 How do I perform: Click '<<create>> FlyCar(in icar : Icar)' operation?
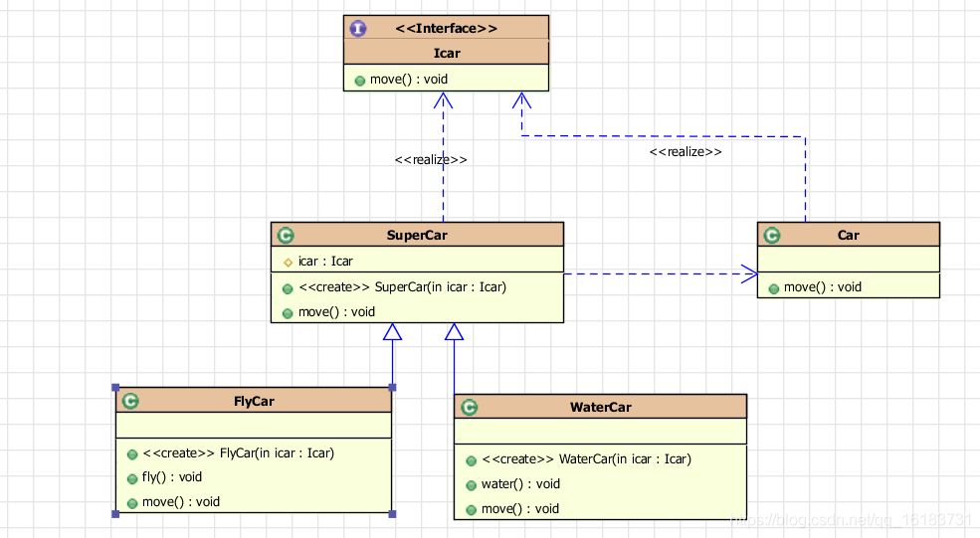[238, 453]
